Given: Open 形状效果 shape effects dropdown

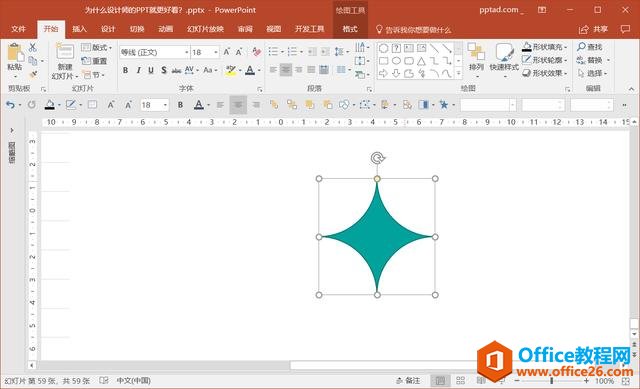Looking at the screenshot, I should 545,73.
